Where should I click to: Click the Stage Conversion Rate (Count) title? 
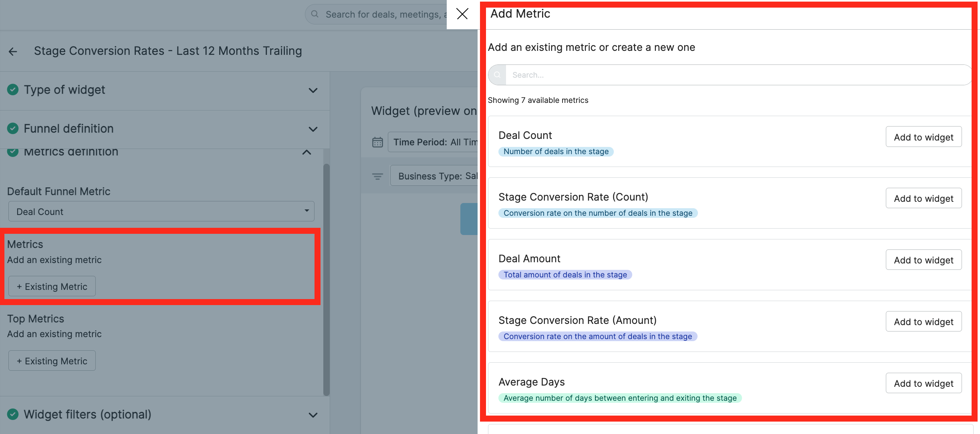pos(573,197)
